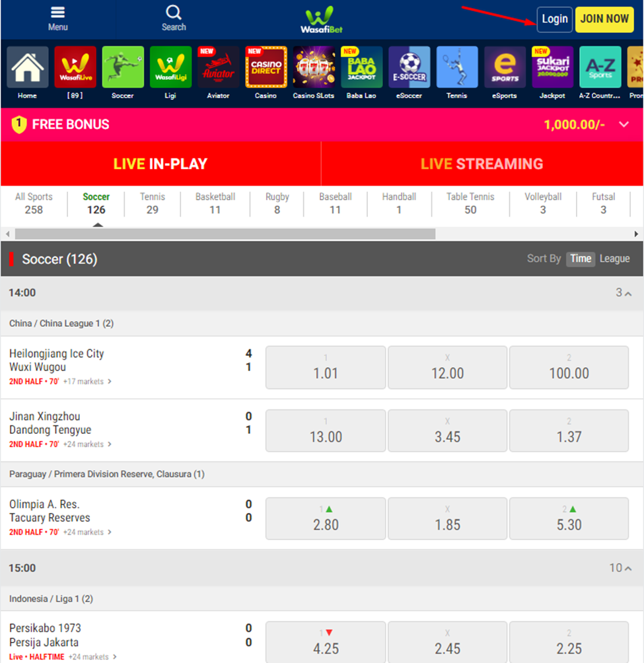This screenshot has height=663, width=644.
Task: Expand the Free Bonus banner chevron
Action: pyautogui.click(x=624, y=124)
